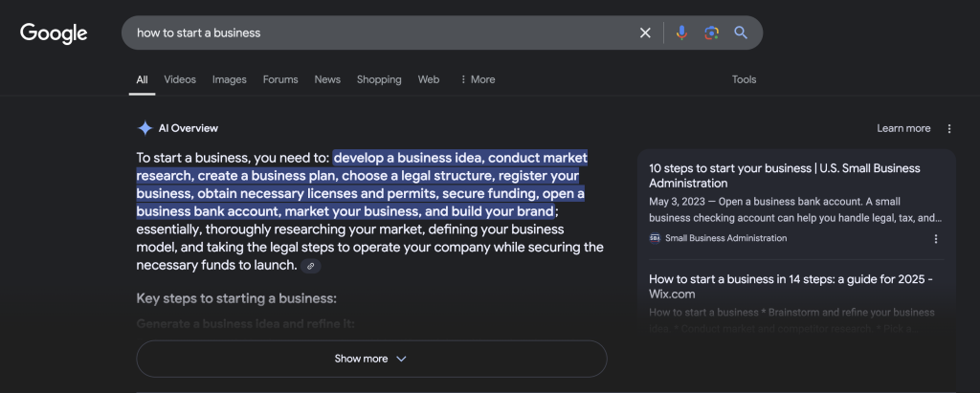Screen dimensions: 980x393
Task: Select the All tab
Action: 142,79
